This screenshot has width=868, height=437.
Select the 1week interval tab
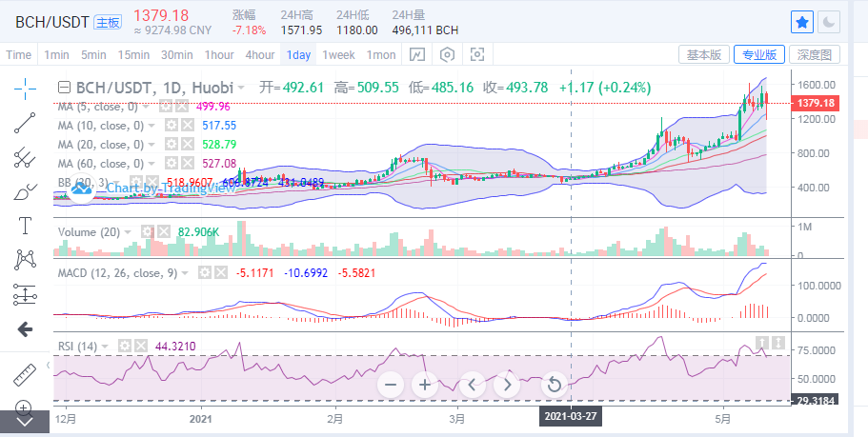coord(338,54)
